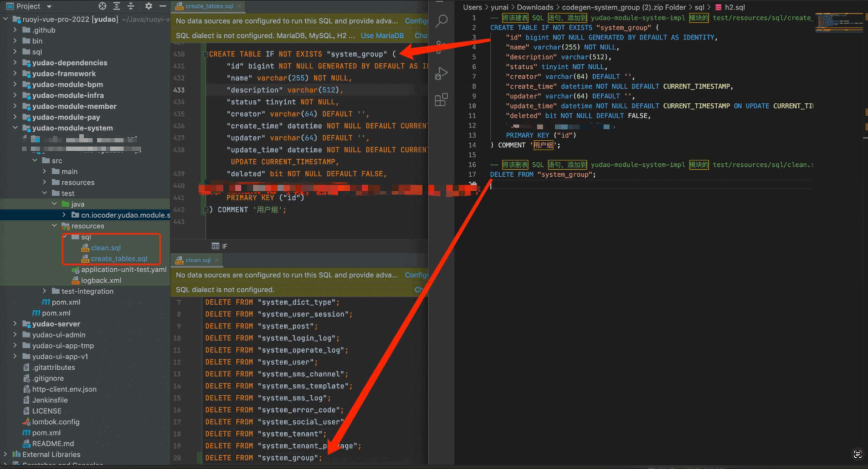Switch to the clean.sql editor tab

[198, 260]
